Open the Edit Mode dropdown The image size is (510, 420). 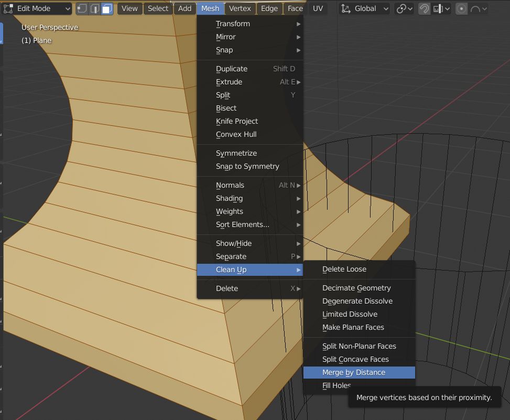pyautogui.click(x=36, y=8)
